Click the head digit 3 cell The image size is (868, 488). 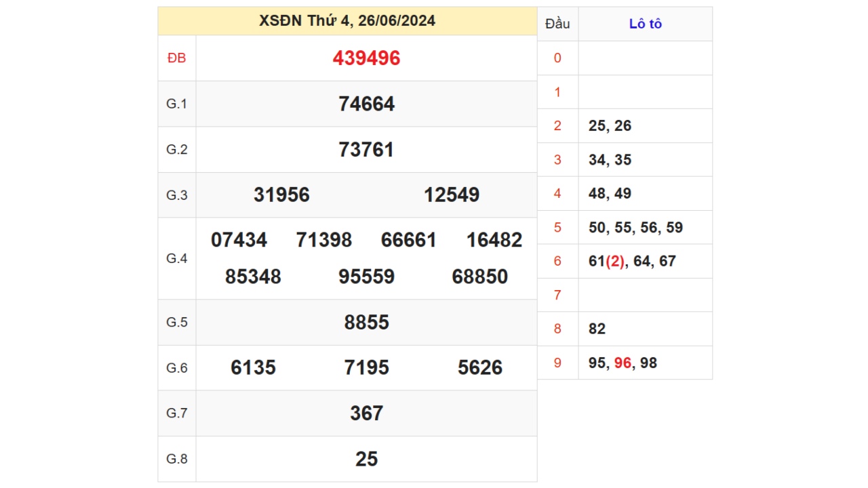(557, 159)
